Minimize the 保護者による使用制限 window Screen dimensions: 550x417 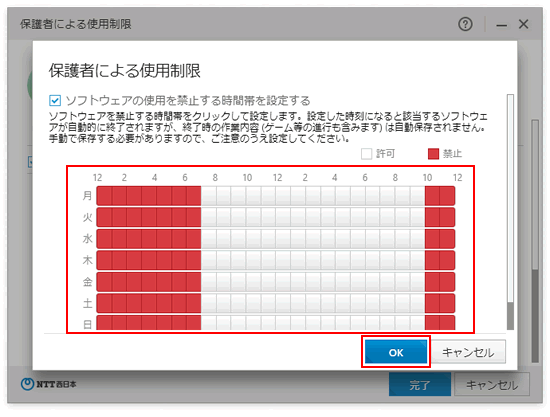click(502, 25)
